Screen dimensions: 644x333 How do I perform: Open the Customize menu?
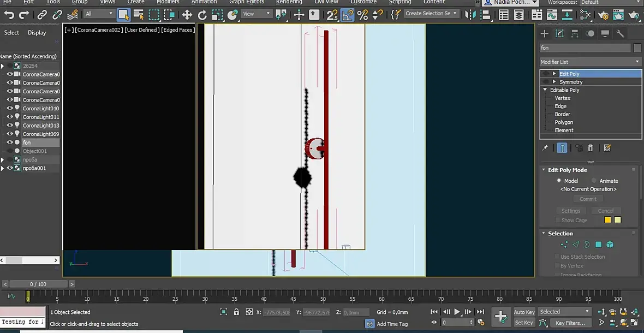tap(363, 2)
